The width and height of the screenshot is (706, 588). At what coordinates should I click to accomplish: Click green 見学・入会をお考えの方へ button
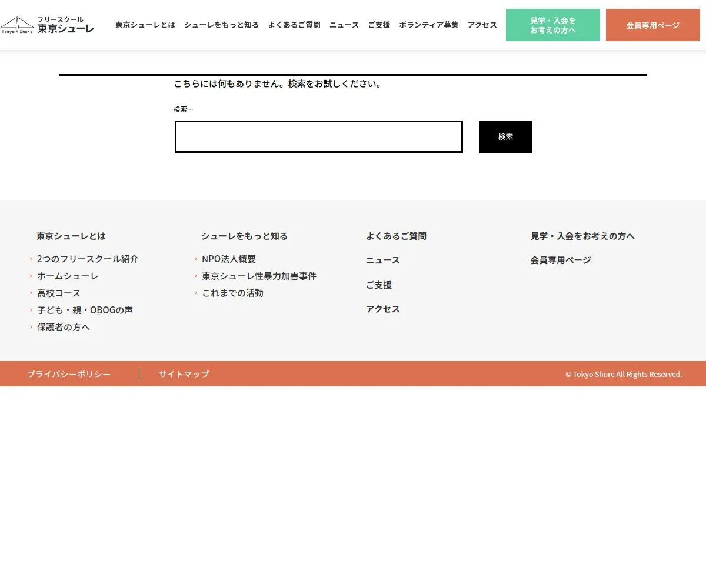pyautogui.click(x=553, y=25)
